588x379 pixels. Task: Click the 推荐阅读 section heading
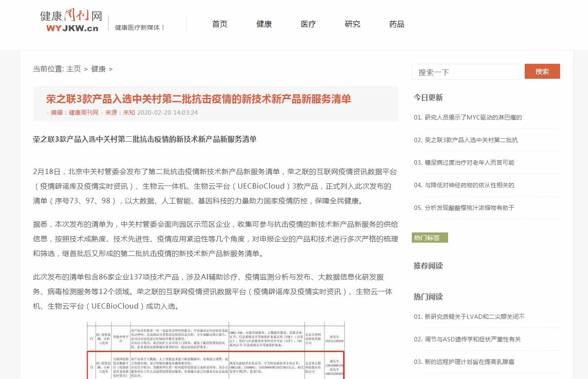pyautogui.click(x=428, y=266)
